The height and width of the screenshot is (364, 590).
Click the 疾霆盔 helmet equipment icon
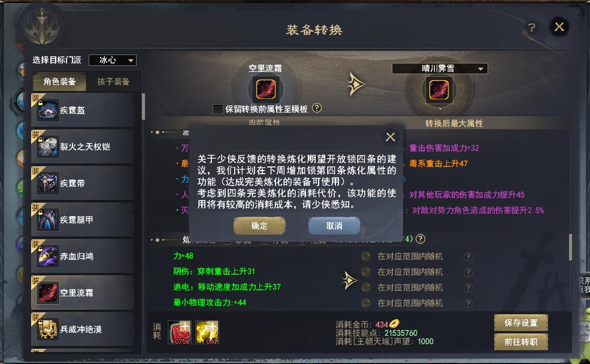tap(47, 110)
